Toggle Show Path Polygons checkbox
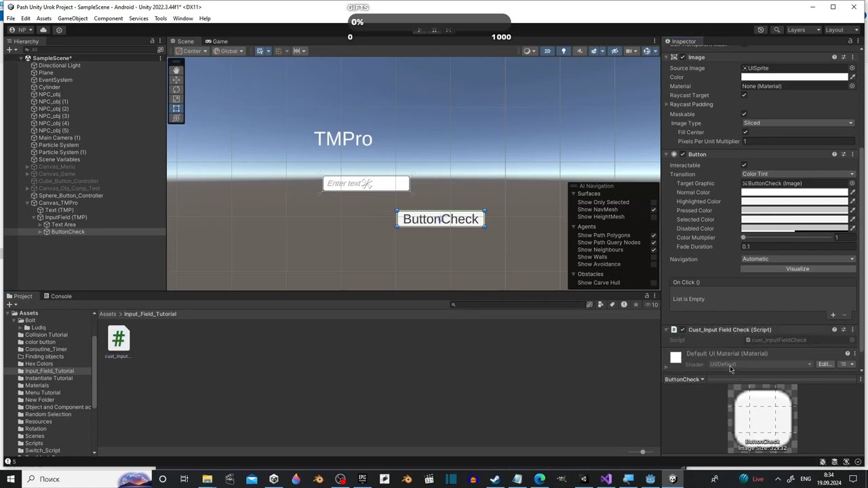The width and height of the screenshot is (868, 488). point(654,235)
